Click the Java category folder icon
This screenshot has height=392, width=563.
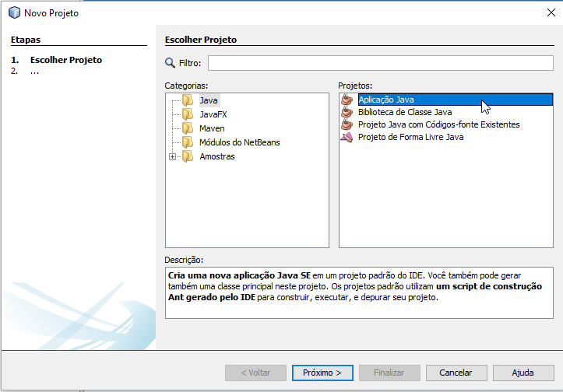click(187, 100)
